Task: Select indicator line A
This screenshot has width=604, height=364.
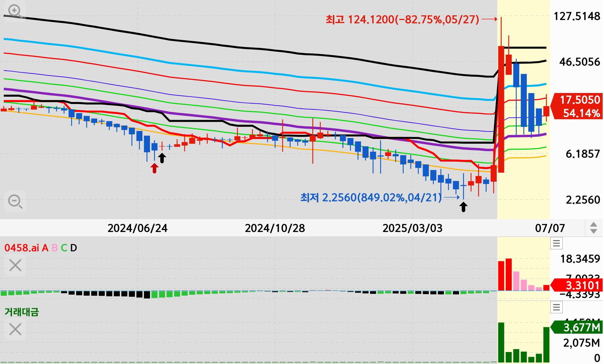Action: (x=45, y=248)
